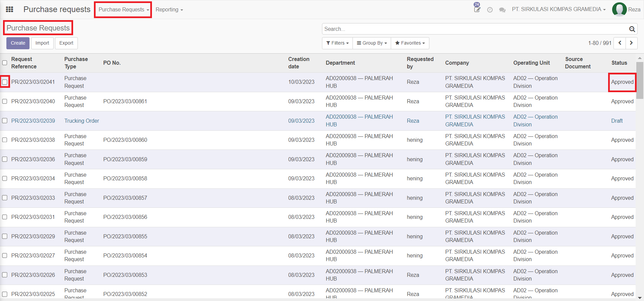Open the Purchase Requests menu dropdown
The image size is (644, 301).
click(123, 10)
